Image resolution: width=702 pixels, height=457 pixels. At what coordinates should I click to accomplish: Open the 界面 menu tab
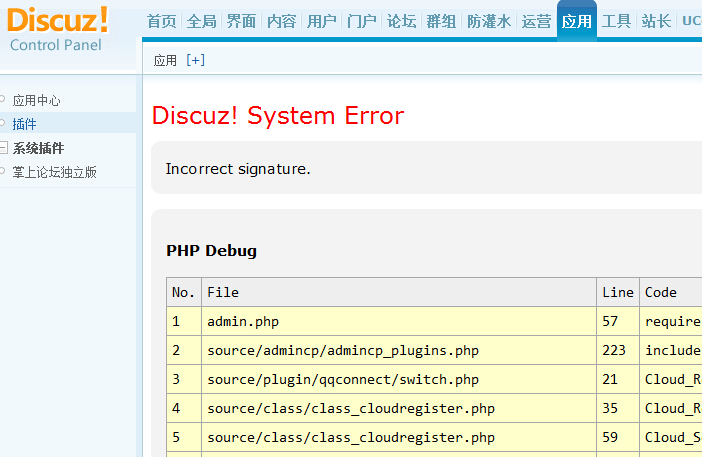[241, 21]
